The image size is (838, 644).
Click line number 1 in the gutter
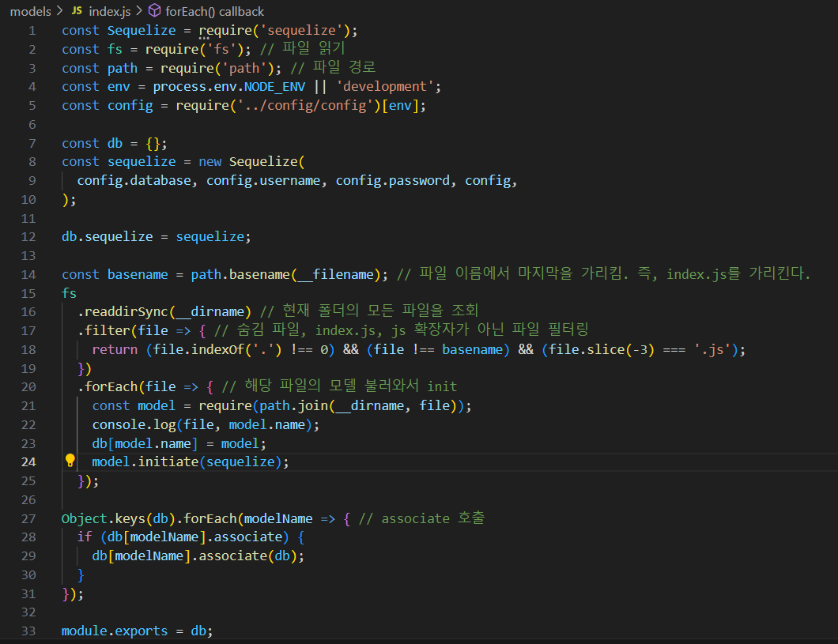[x=32, y=31]
